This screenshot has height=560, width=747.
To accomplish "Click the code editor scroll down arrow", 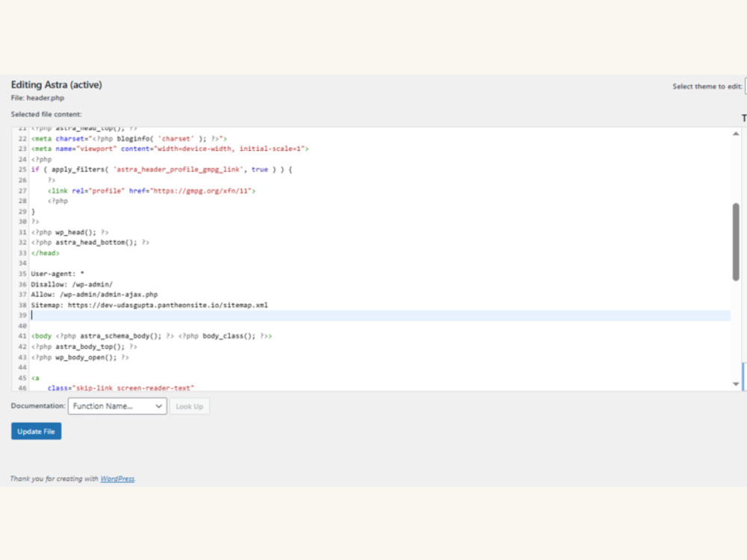I will coord(736,384).
